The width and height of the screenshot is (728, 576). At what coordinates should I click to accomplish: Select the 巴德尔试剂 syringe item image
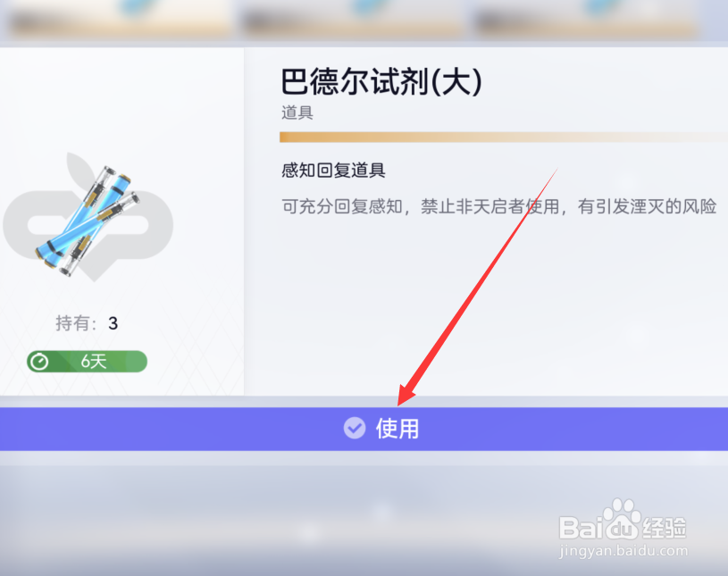88,221
